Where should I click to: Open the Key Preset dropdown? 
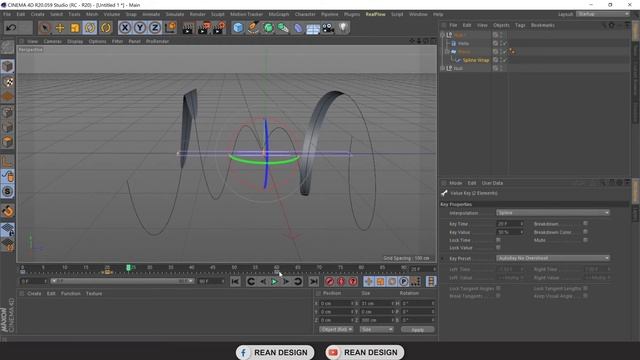[553, 258]
